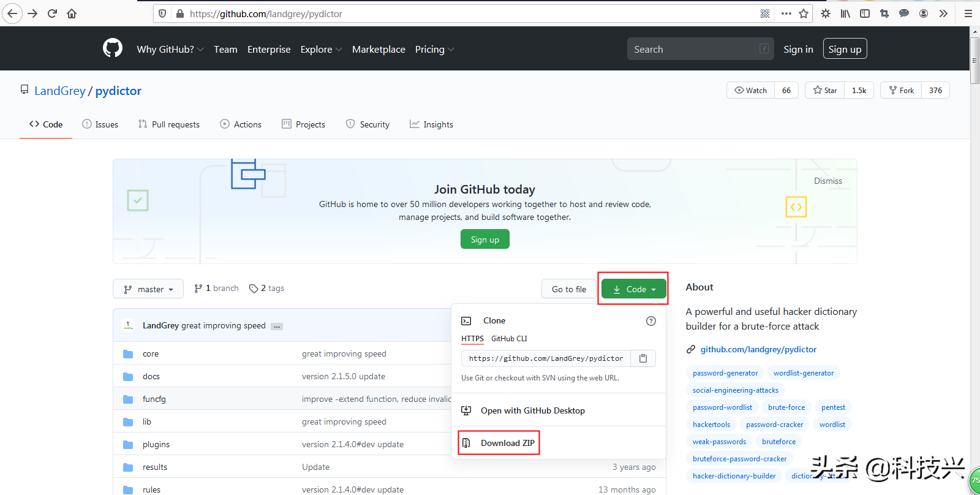This screenshot has height=495, width=980.
Task: Click the GitHub octocat logo
Action: coord(113,48)
